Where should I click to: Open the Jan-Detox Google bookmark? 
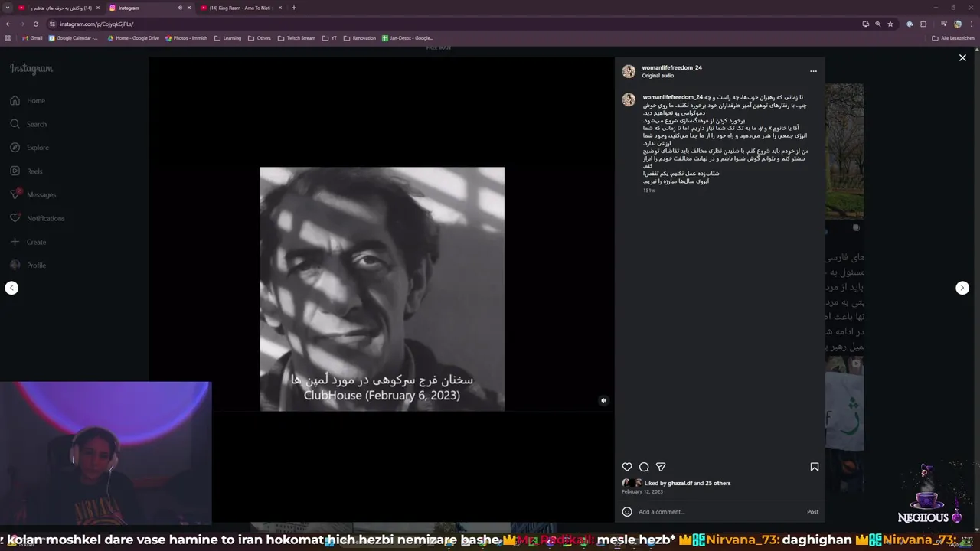(x=408, y=37)
